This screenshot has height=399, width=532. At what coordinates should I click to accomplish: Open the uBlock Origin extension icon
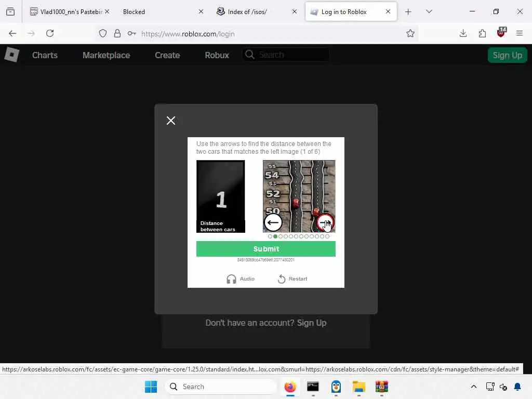click(501, 33)
